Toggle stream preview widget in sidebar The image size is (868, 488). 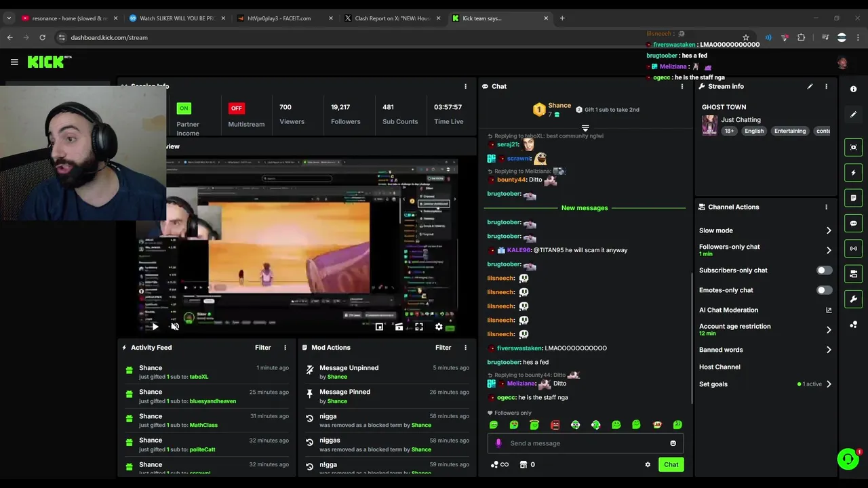[853, 147]
